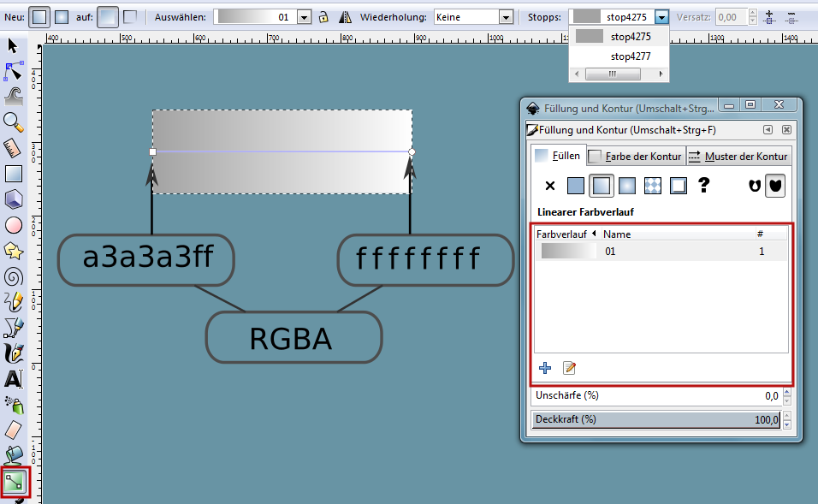Image resolution: width=818 pixels, height=504 pixels.
Task: Set fill to no paint (X)
Action: pyautogui.click(x=550, y=186)
